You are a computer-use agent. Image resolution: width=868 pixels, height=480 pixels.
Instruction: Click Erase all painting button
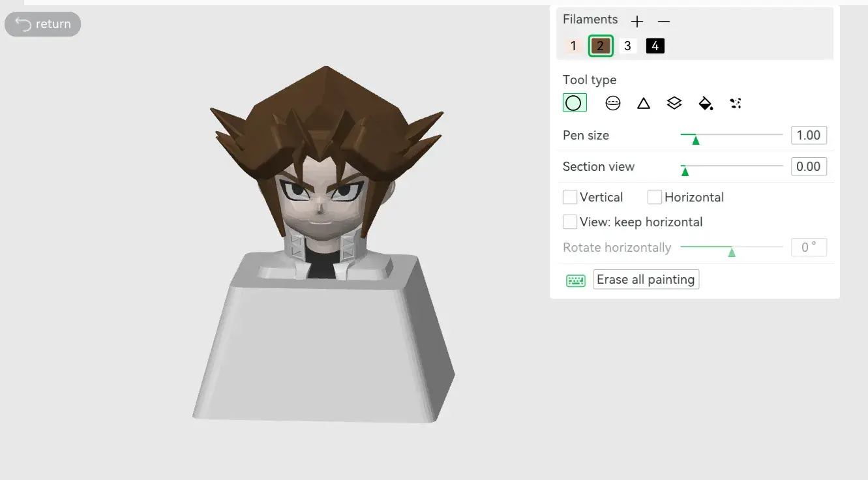click(x=646, y=280)
